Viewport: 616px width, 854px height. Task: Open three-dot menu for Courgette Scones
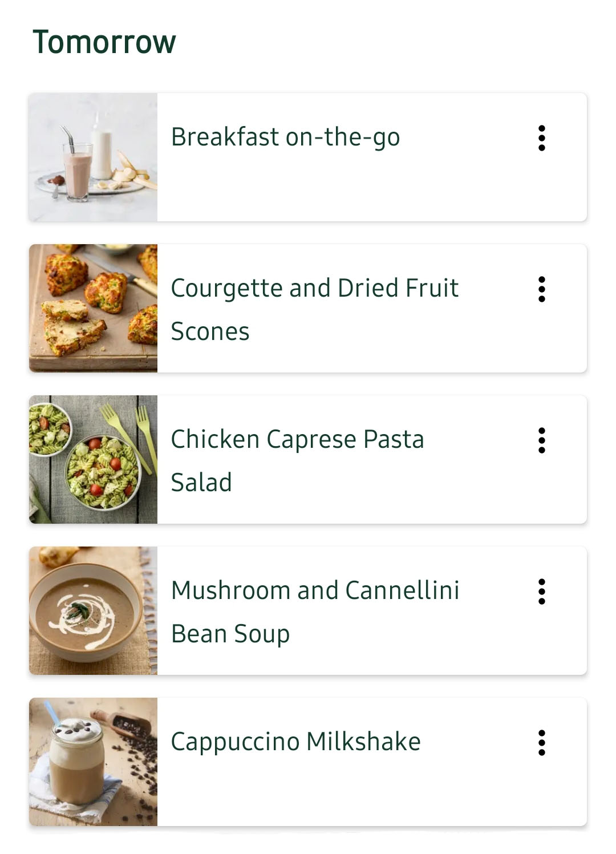(x=542, y=289)
